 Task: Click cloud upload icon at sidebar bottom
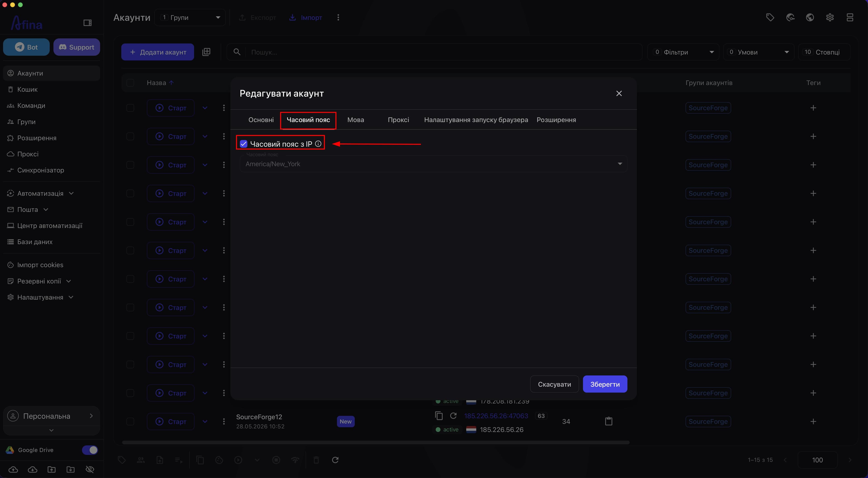[13, 470]
